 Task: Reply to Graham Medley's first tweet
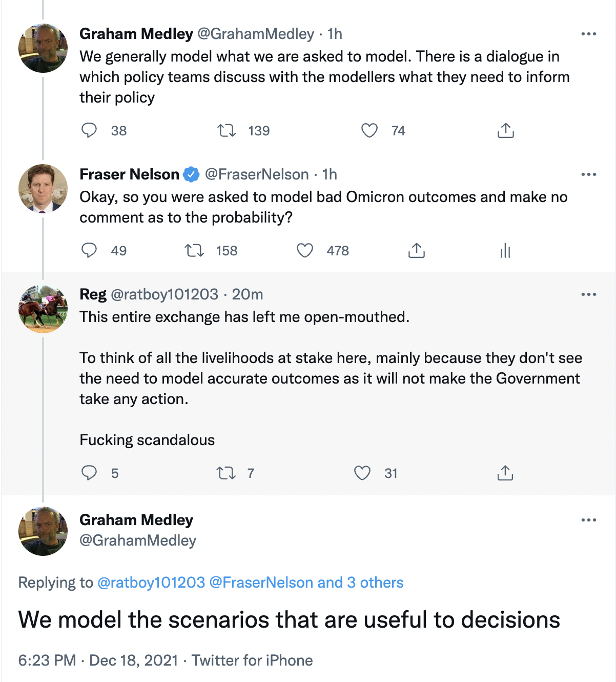[x=89, y=130]
